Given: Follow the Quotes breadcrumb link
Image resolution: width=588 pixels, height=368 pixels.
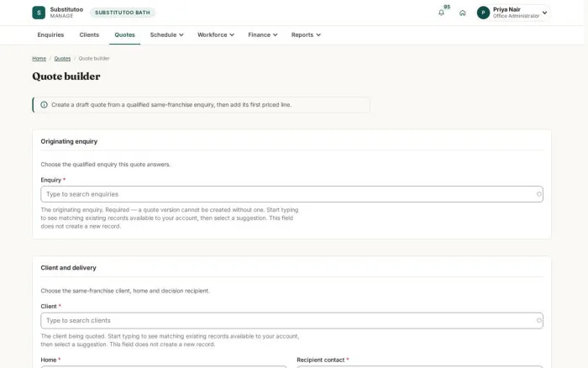Looking at the screenshot, I should tap(62, 59).
